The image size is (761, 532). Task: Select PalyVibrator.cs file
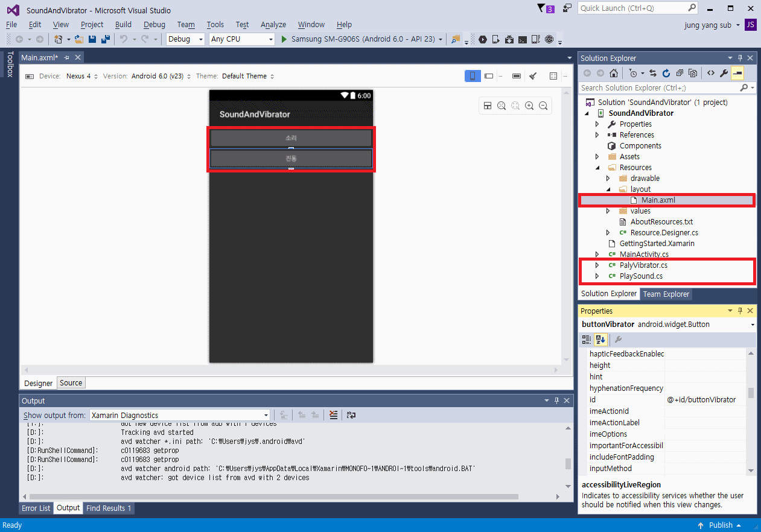tap(643, 265)
